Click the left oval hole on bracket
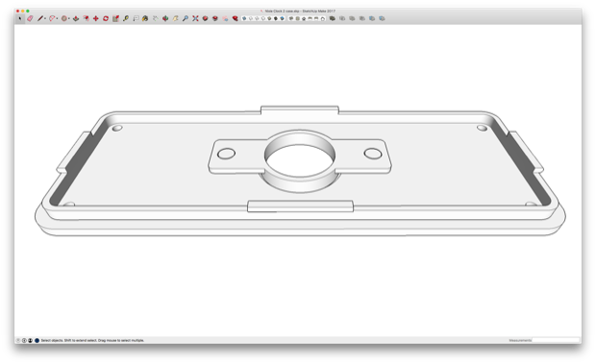The width and height of the screenshot is (596, 364). (x=226, y=154)
